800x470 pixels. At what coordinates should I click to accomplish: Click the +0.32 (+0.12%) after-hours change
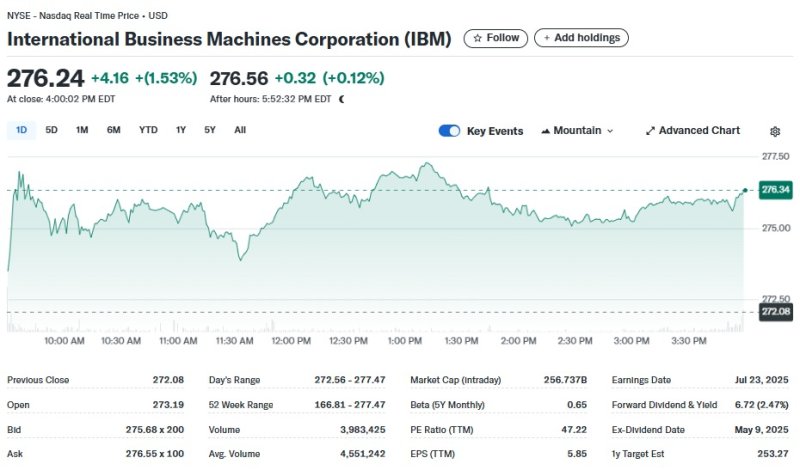(x=329, y=78)
